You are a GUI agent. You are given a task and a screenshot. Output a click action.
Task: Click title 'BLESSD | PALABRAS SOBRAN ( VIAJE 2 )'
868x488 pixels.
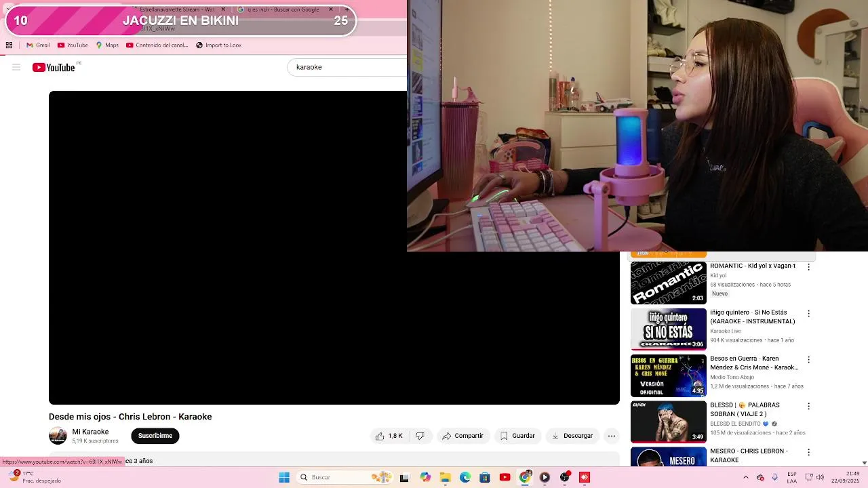click(x=745, y=409)
